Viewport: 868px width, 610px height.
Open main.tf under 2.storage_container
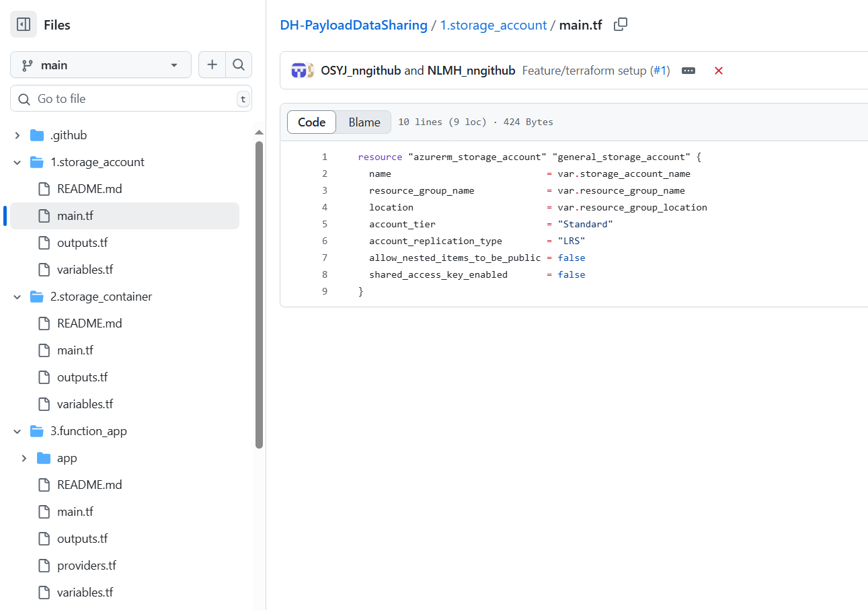75,350
